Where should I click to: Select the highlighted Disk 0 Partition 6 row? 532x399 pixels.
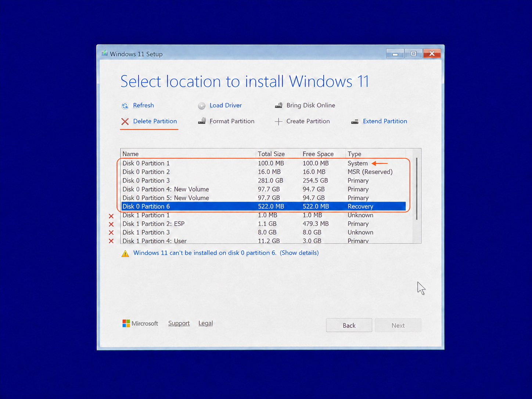pos(263,206)
